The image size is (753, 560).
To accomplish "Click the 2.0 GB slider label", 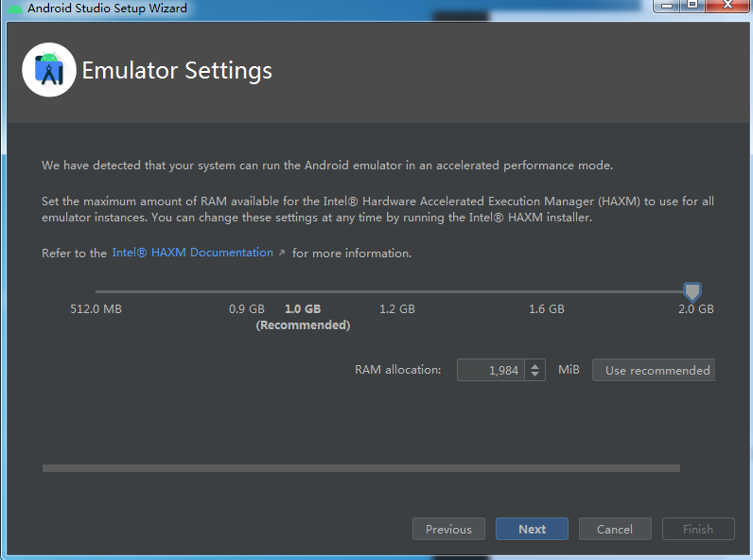I will pyautogui.click(x=696, y=308).
